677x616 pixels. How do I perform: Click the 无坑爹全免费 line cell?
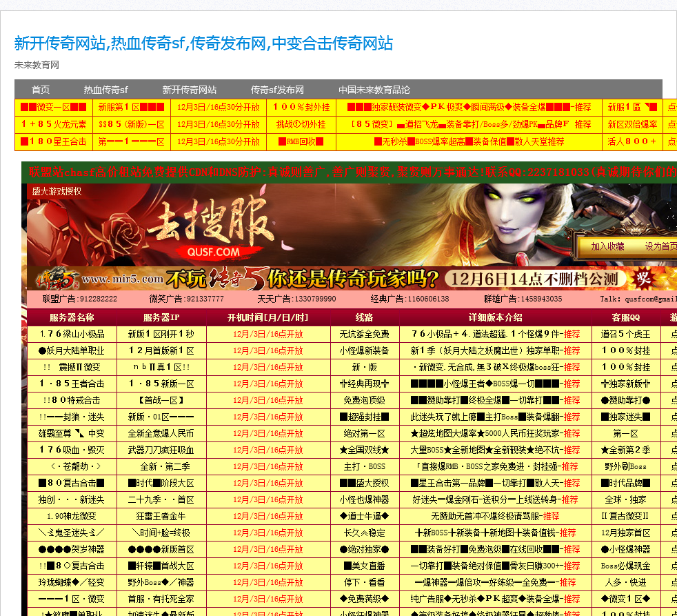coord(364,335)
